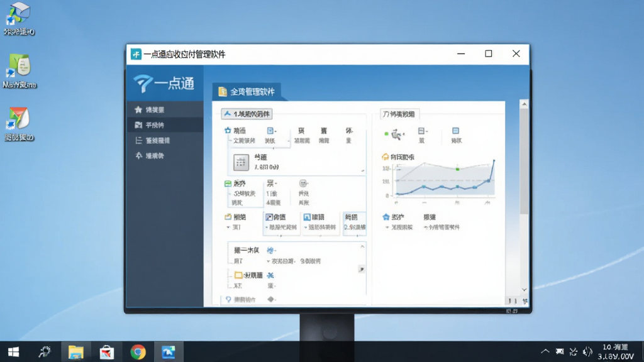Click the first group header button with the blue icon
644x362 pixels.
247,114
